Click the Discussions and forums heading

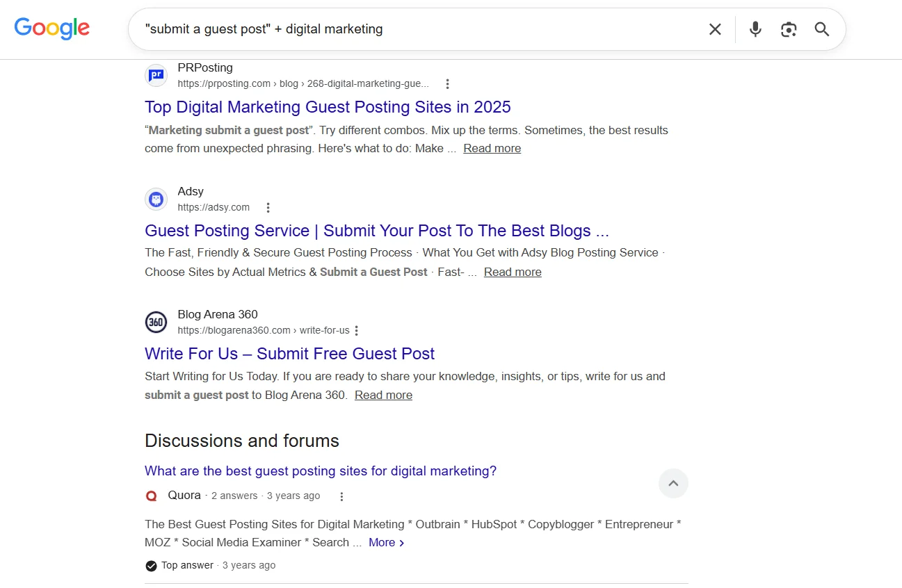[242, 441]
